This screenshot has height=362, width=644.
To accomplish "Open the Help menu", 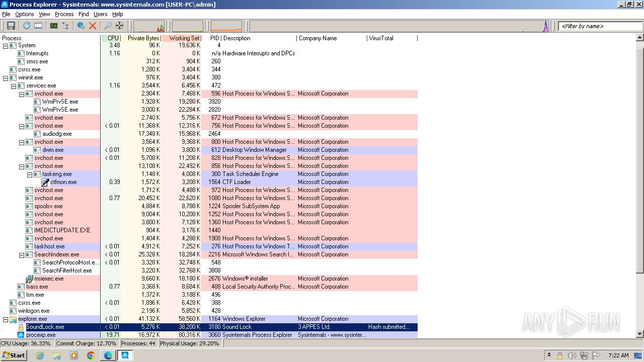I will (118, 14).
